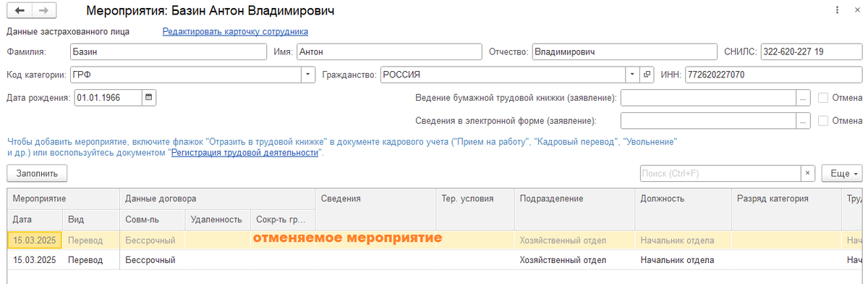868x284 pixels.
Task: Open selection for электронной форме заявление
Action: (x=803, y=120)
